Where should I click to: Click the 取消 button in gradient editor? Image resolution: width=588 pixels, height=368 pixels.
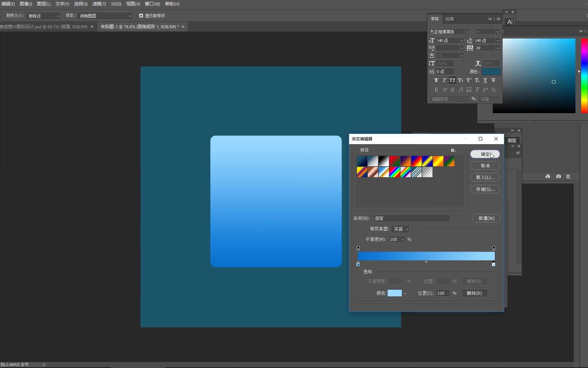485,166
